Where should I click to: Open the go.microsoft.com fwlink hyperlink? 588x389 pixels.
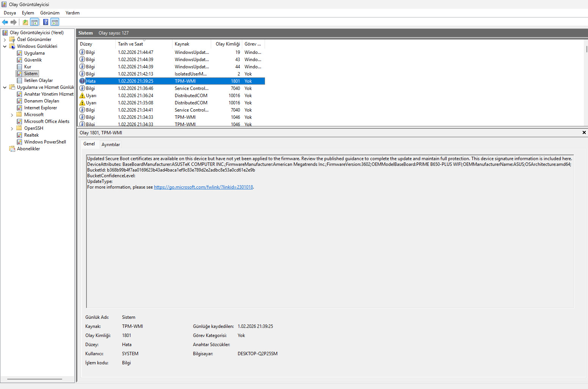point(203,187)
